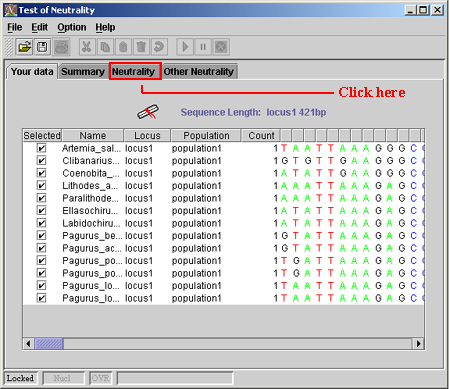The height and width of the screenshot is (389, 450).
Task: Click the Locked status bar indicator
Action: coord(20,378)
